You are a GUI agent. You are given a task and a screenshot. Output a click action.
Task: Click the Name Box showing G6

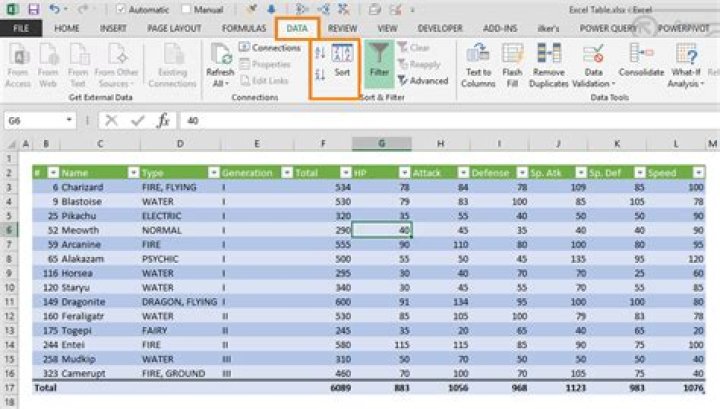coord(38,120)
